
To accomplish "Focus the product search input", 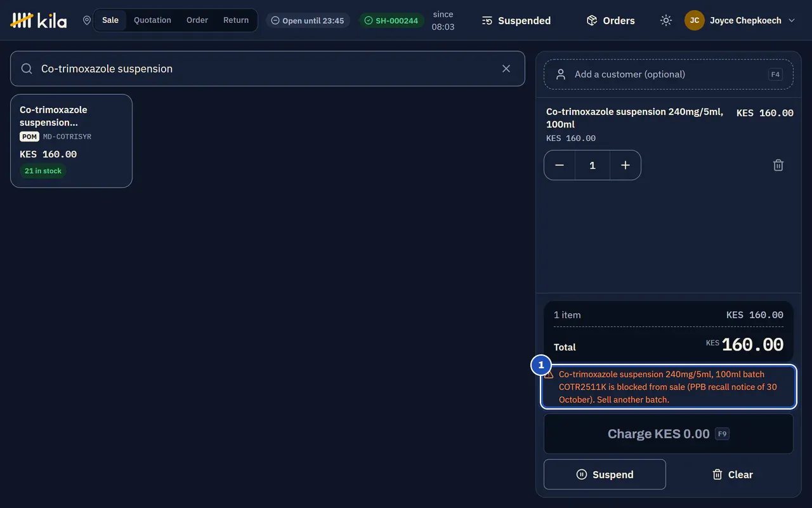I will (266, 69).
